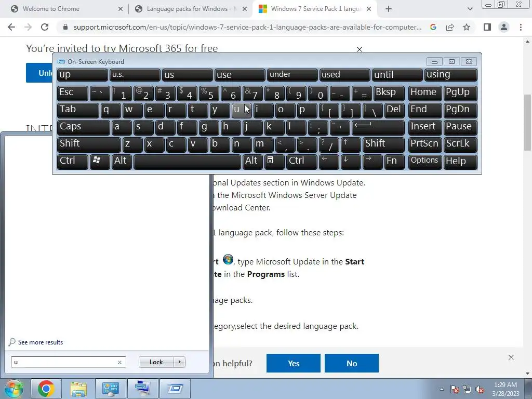Toggle the Fn key

395,162
